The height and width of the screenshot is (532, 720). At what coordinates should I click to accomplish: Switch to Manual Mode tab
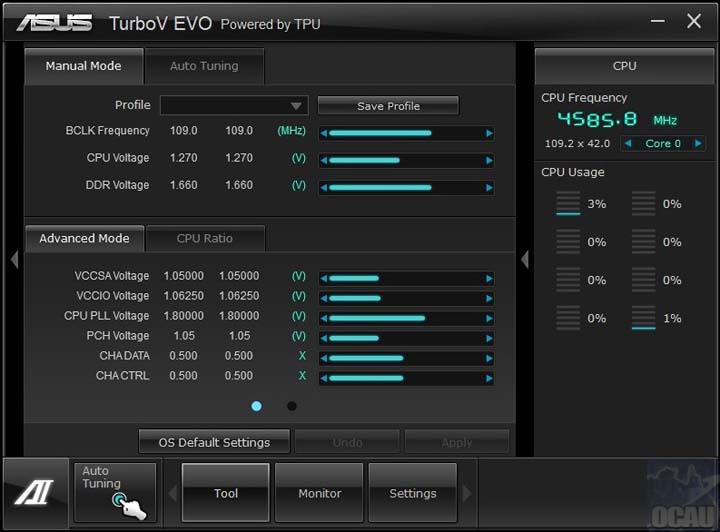coord(84,66)
